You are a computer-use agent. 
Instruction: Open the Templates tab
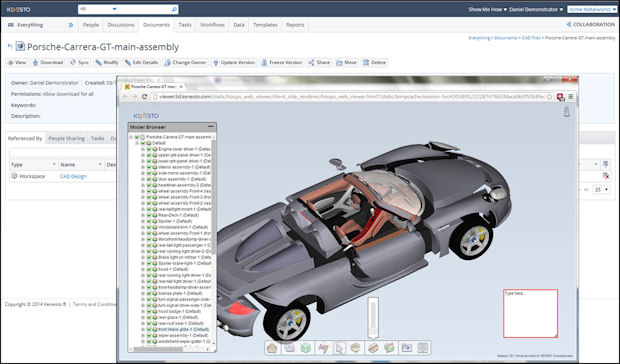tap(265, 25)
